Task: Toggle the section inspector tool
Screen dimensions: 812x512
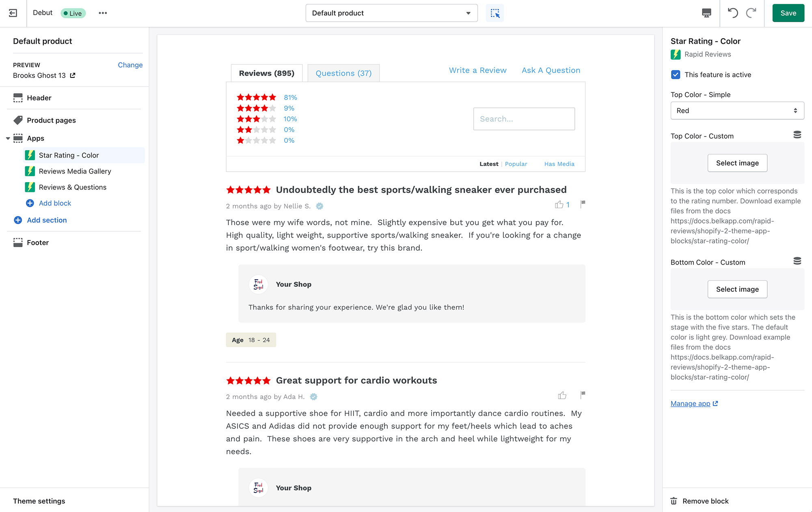Action: pos(495,13)
